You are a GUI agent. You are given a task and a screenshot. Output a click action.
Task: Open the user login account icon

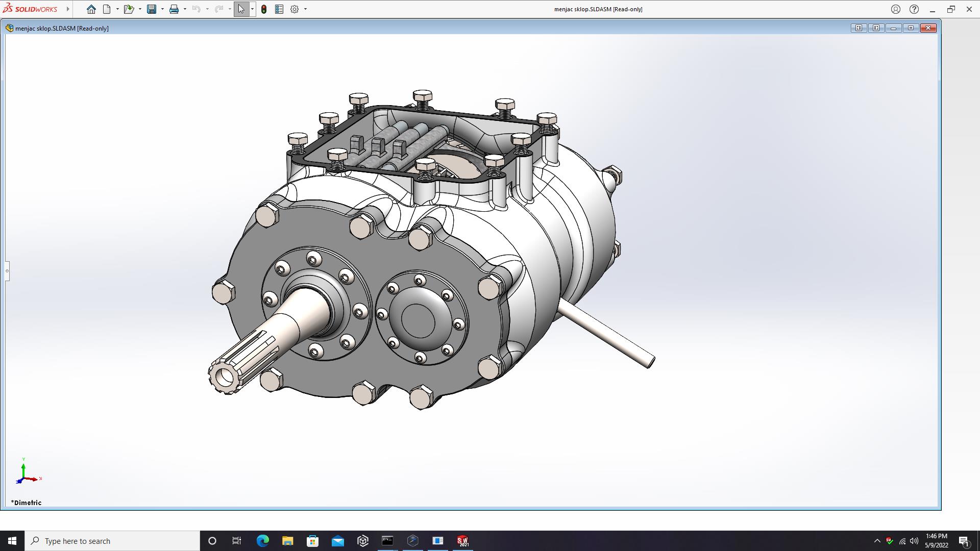click(896, 9)
